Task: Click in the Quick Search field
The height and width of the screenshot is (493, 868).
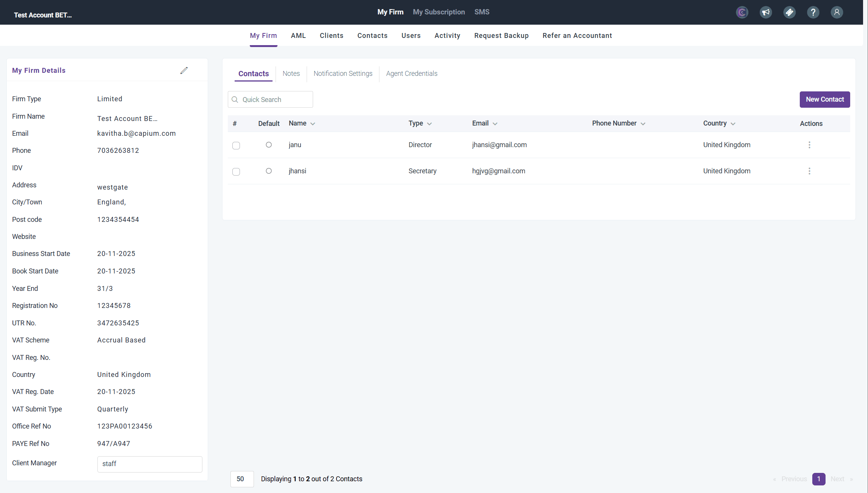Action: point(270,99)
